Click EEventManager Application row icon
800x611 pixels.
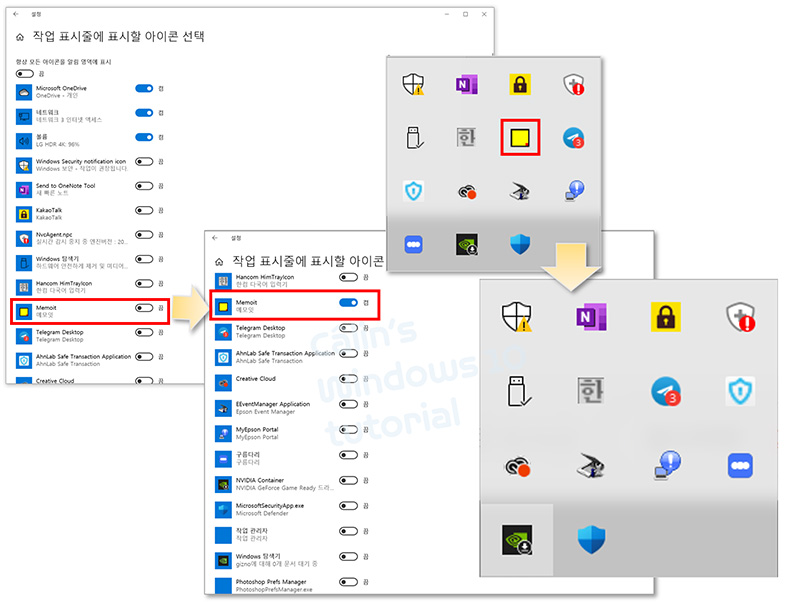coord(223,408)
